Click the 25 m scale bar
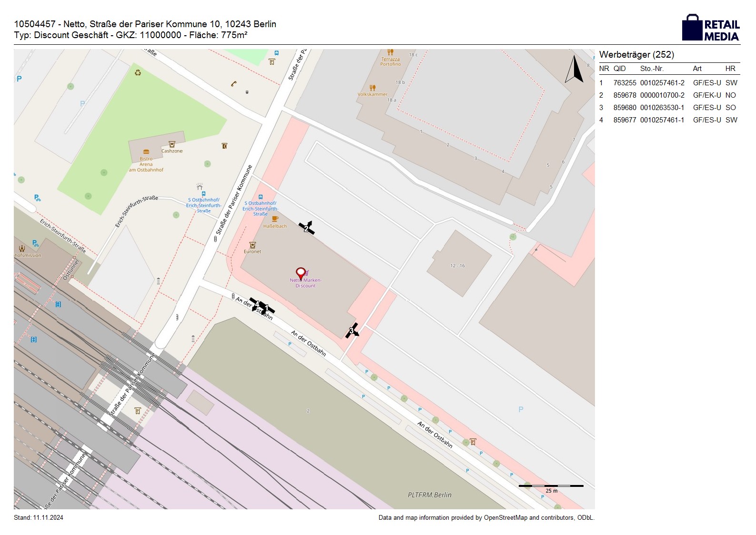756x535 pixels. coord(551,486)
